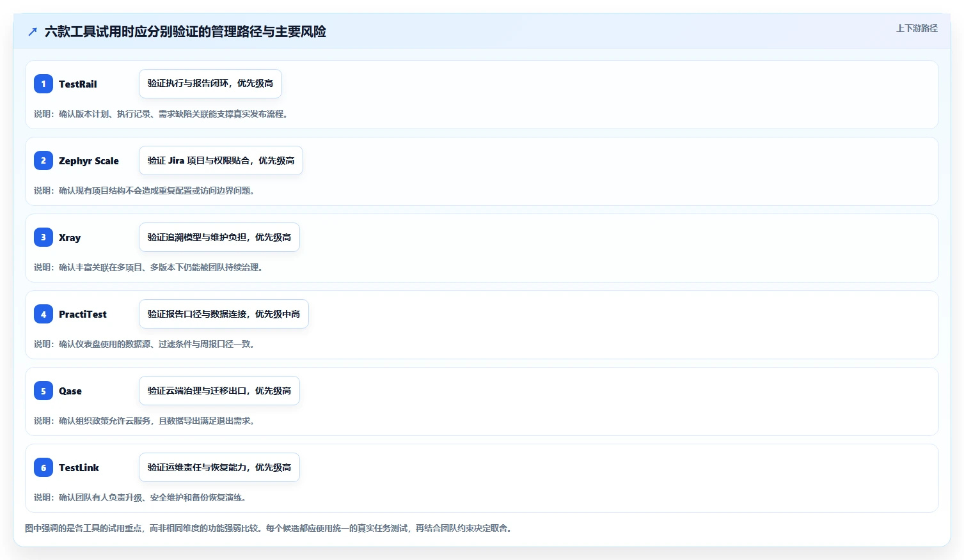Click the number 1 badge for TestRail
964x560 pixels.
point(43,84)
